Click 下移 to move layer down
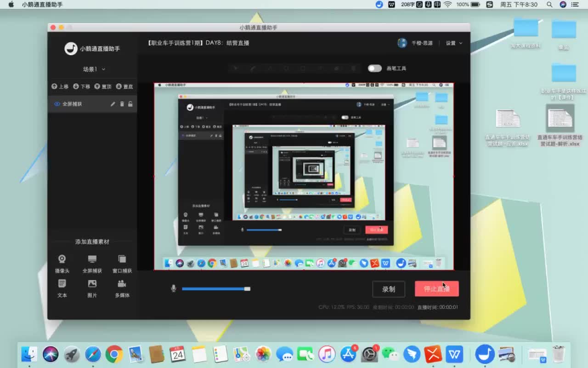The height and width of the screenshot is (368, 588). coord(82,86)
